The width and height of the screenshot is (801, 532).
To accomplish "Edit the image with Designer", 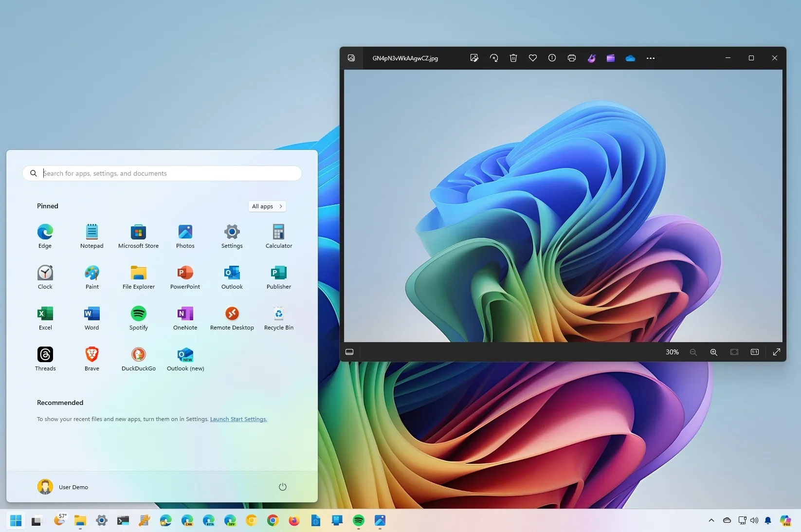I will pos(591,58).
